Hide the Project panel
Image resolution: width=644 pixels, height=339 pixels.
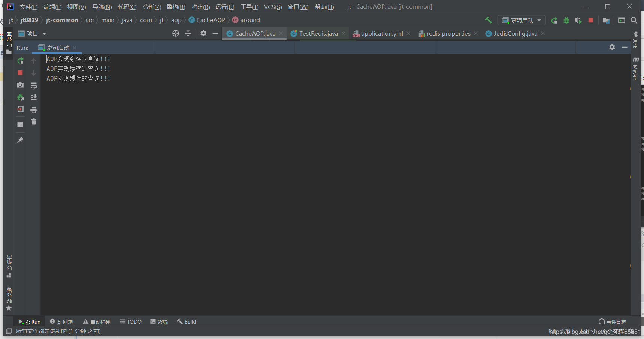215,33
